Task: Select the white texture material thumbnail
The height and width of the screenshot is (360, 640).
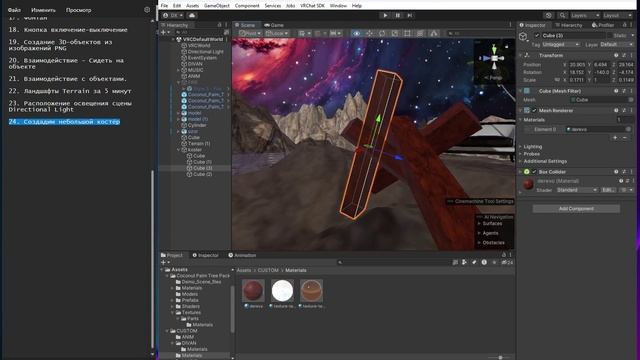Action: click(x=282, y=290)
